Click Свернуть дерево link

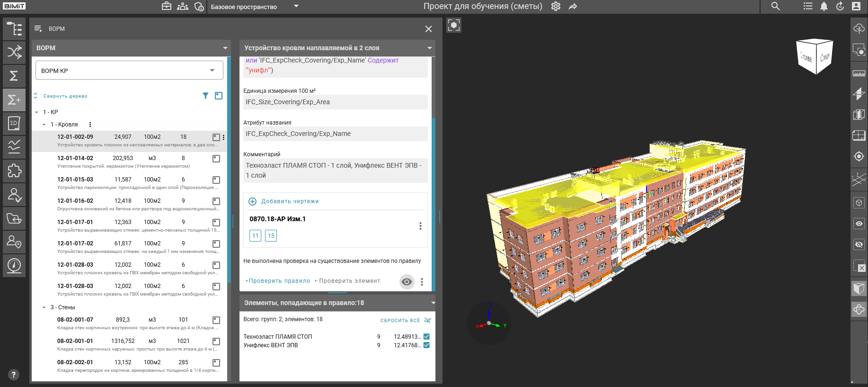point(65,96)
